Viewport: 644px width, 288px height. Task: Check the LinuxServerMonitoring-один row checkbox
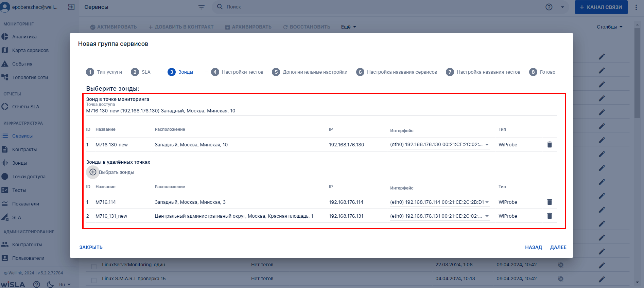pos(94,266)
